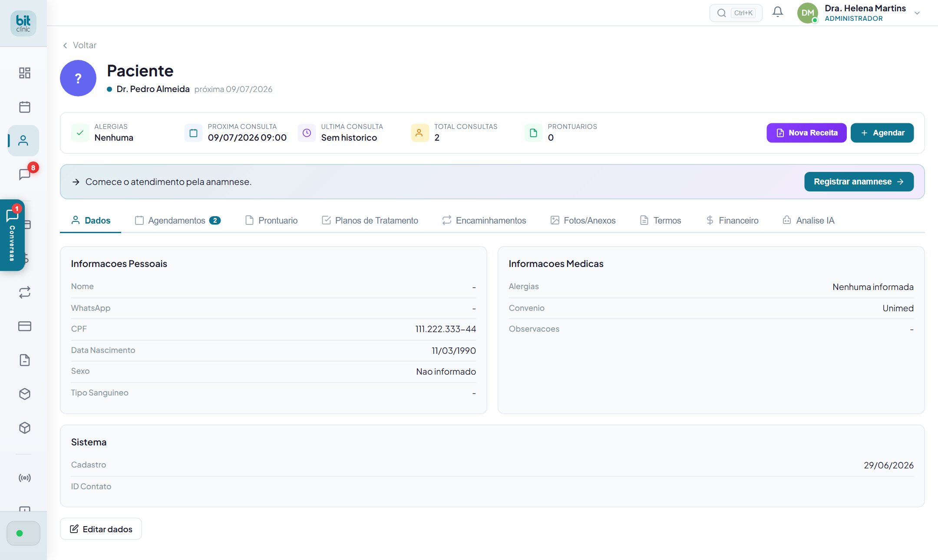The width and height of the screenshot is (938, 560).
Task: Open the first box package sidebar icon
Action: click(25, 394)
